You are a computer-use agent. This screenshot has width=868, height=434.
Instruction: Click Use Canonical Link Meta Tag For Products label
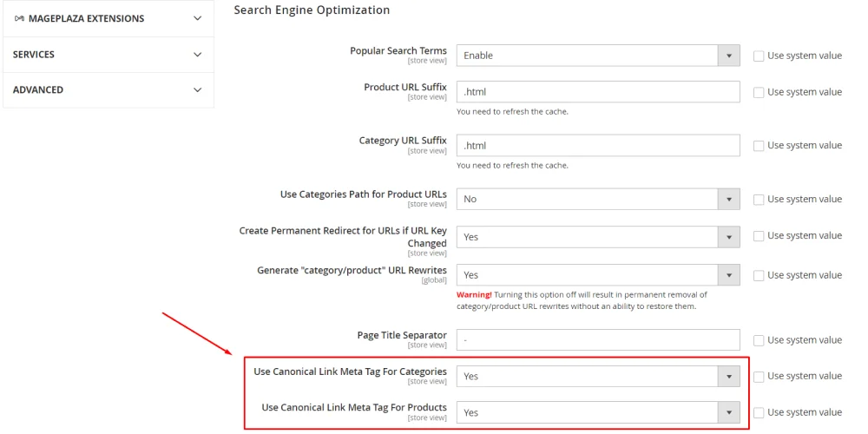tap(354, 407)
